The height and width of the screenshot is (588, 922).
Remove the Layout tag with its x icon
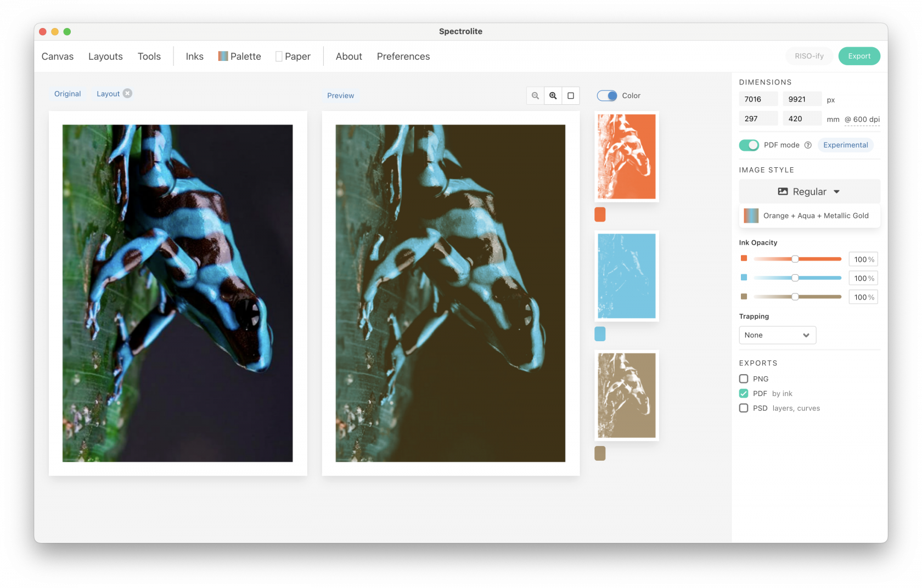tap(127, 93)
